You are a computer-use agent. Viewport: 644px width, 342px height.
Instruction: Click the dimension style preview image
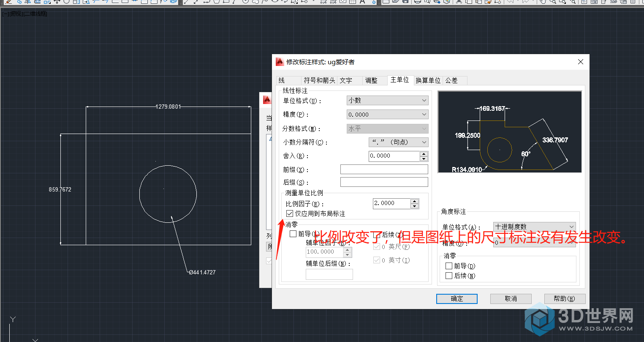click(510, 131)
